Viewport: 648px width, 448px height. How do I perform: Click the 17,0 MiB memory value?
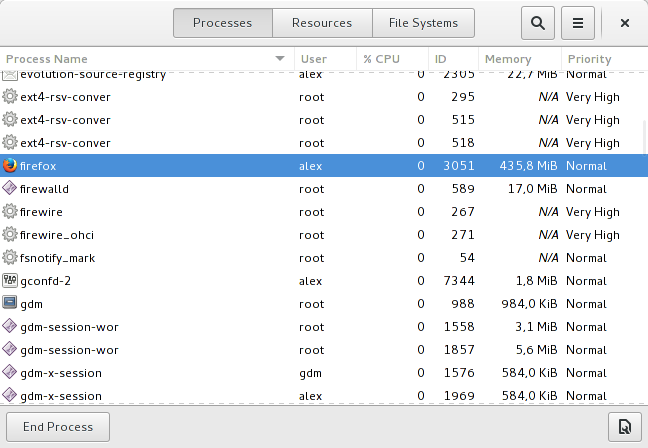pos(532,189)
